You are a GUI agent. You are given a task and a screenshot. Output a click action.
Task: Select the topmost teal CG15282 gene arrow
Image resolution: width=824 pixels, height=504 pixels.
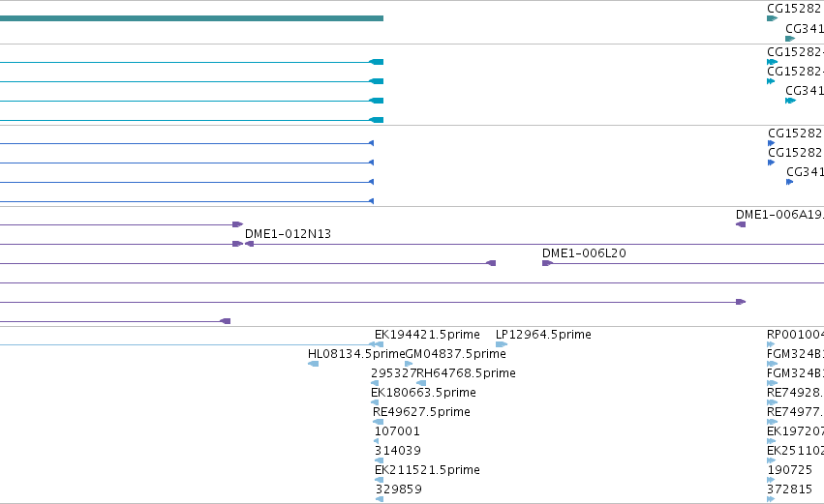tap(772, 19)
